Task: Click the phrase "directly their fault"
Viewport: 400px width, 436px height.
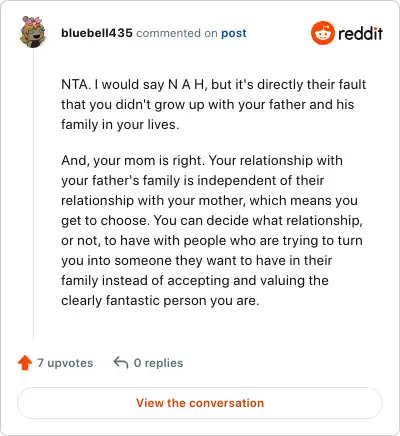Action: [x=312, y=84]
